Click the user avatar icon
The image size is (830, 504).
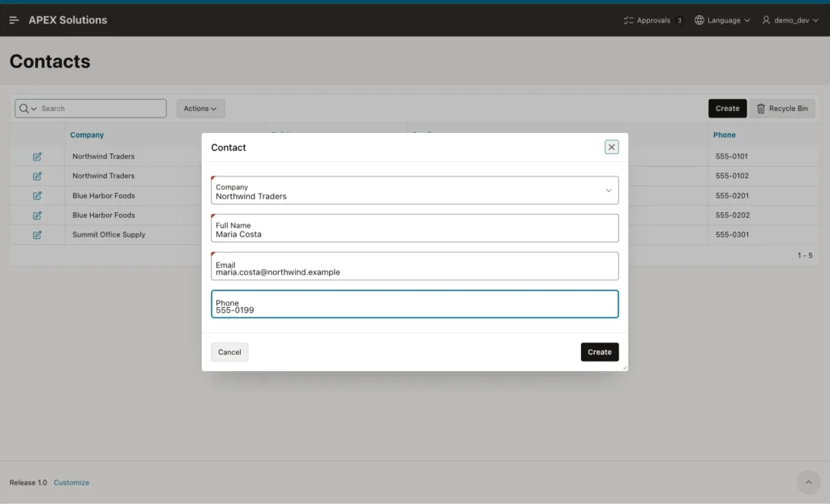point(766,20)
